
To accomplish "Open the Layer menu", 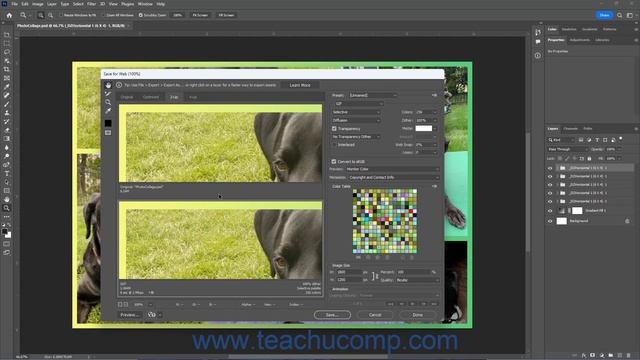I will [x=52, y=4].
